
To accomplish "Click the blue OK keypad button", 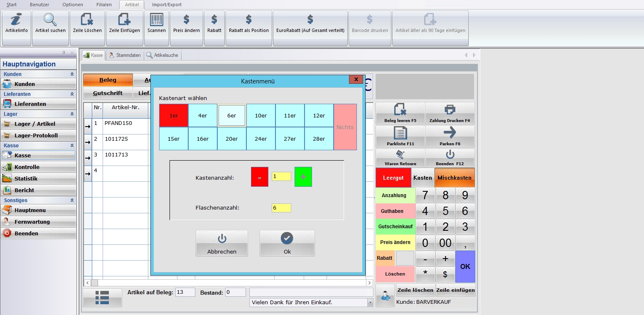I will point(465,266).
